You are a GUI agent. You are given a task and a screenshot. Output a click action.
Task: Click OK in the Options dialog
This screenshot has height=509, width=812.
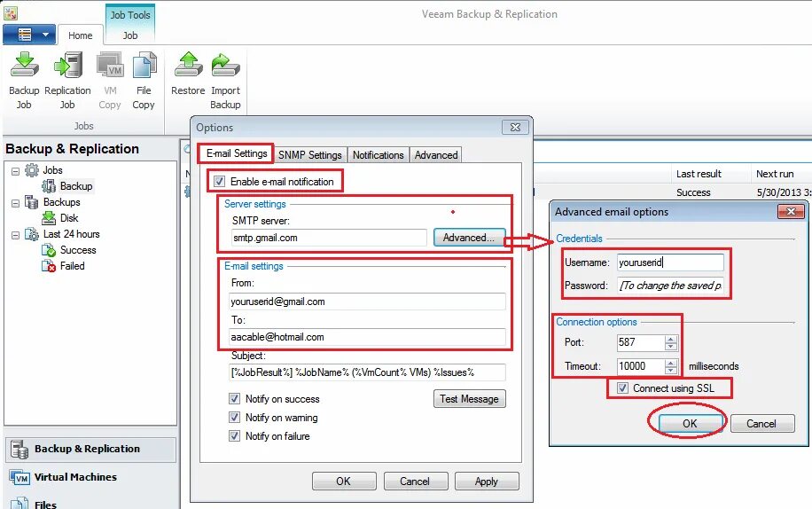pyautogui.click(x=343, y=481)
